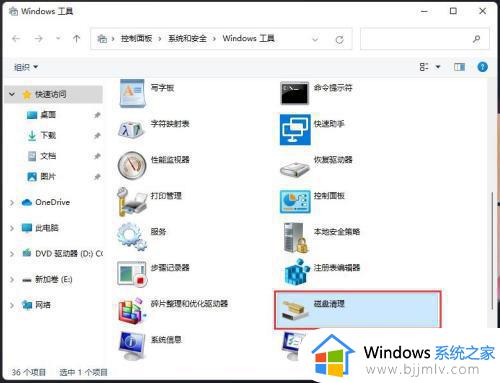Open the address bar history dropdown
This screenshot has width=500, height=383.
coord(315,39)
